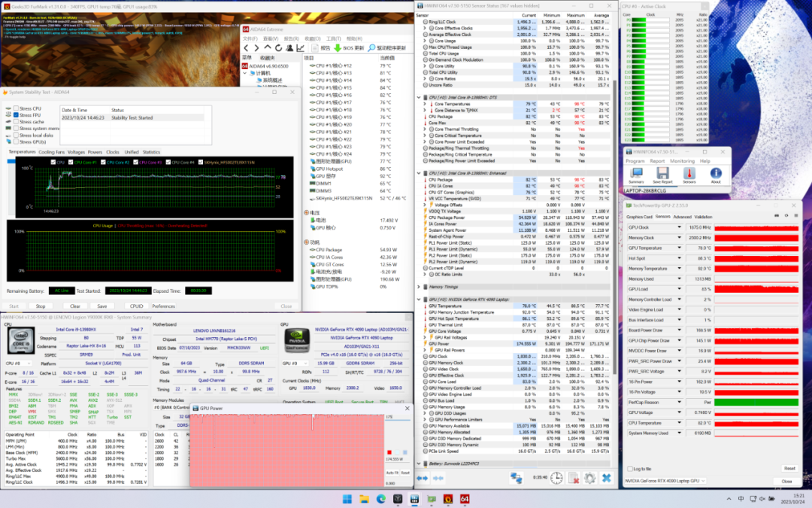
Task: Enable the Stress CPU checkbox
Action: tap(17, 108)
